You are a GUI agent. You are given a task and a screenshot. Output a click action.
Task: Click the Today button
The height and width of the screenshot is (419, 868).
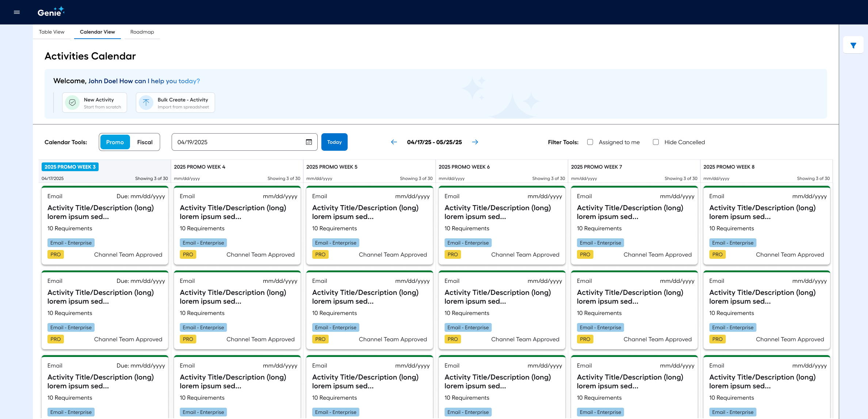pos(334,142)
